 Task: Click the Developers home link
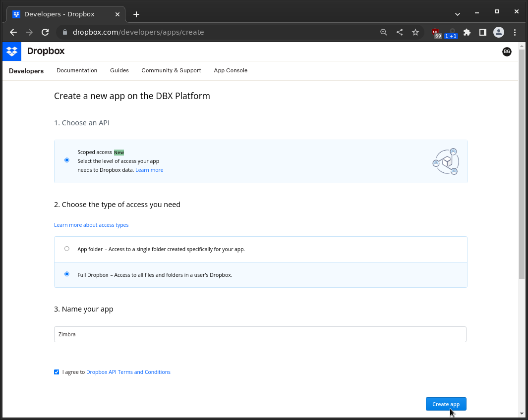(x=26, y=71)
